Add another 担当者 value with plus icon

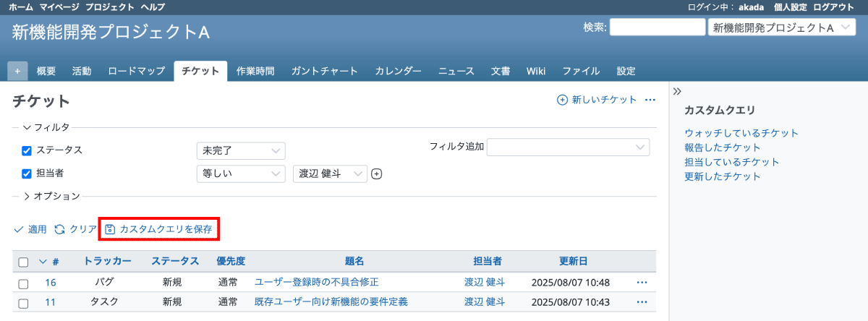tap(376, 174)
